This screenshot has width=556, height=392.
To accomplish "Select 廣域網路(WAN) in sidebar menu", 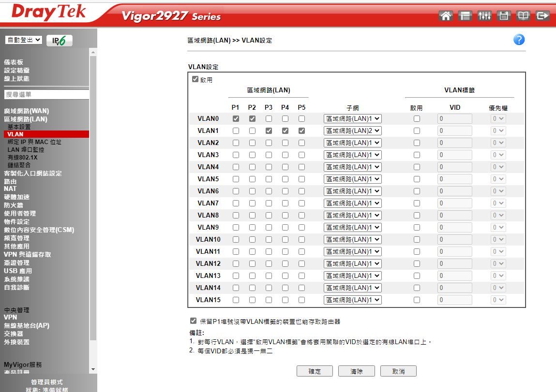I will click(27, 111).
